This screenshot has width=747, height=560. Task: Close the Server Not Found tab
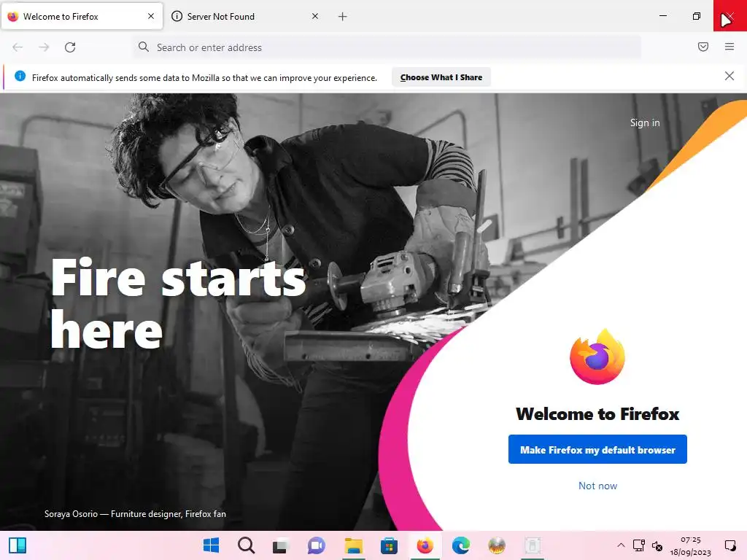pos(315,16)
